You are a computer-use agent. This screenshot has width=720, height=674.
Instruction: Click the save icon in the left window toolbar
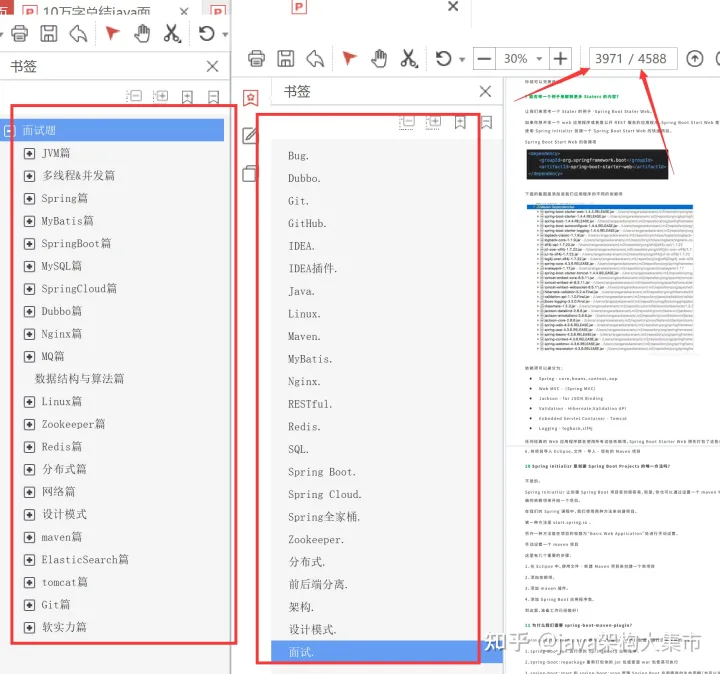point(49,34)
